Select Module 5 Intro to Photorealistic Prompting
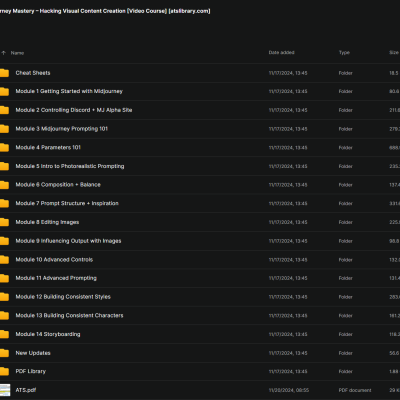 coord(70,166)
